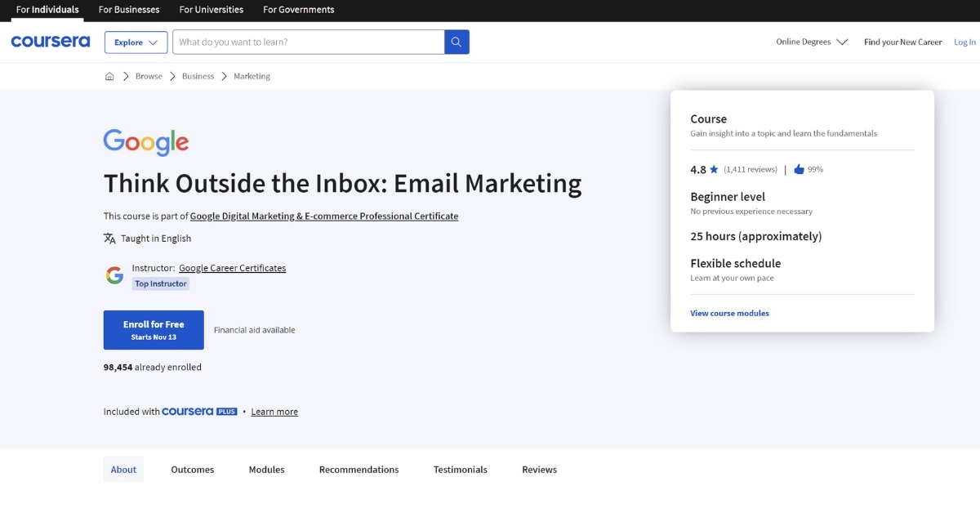Screen dimensions: 980x513
Task: Click the (1,411 reviews) text
Action: point(751,169)
